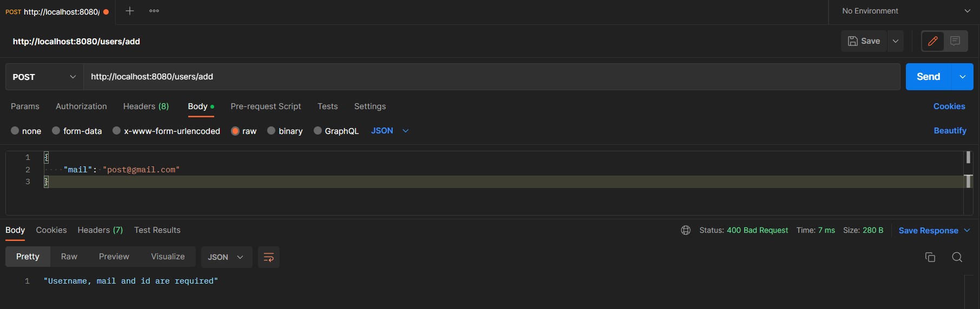
Task: Click the request URL input field
Action: (487, 77)
